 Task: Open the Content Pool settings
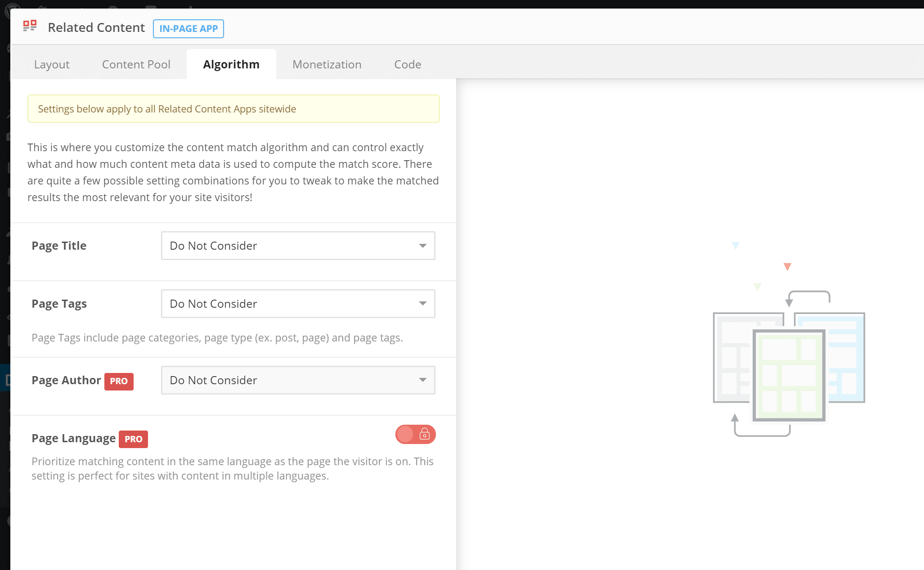pyautogui.click(x=136, y=63)
